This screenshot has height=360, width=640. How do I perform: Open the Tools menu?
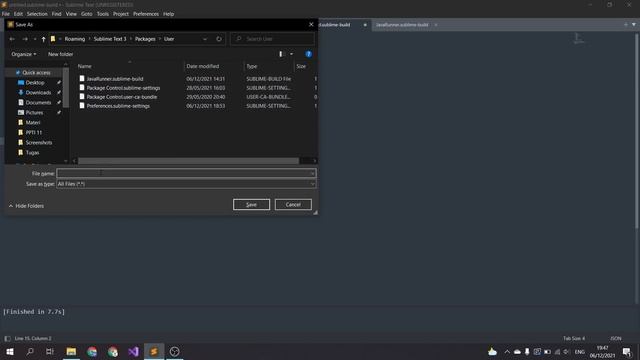(102, 14)
